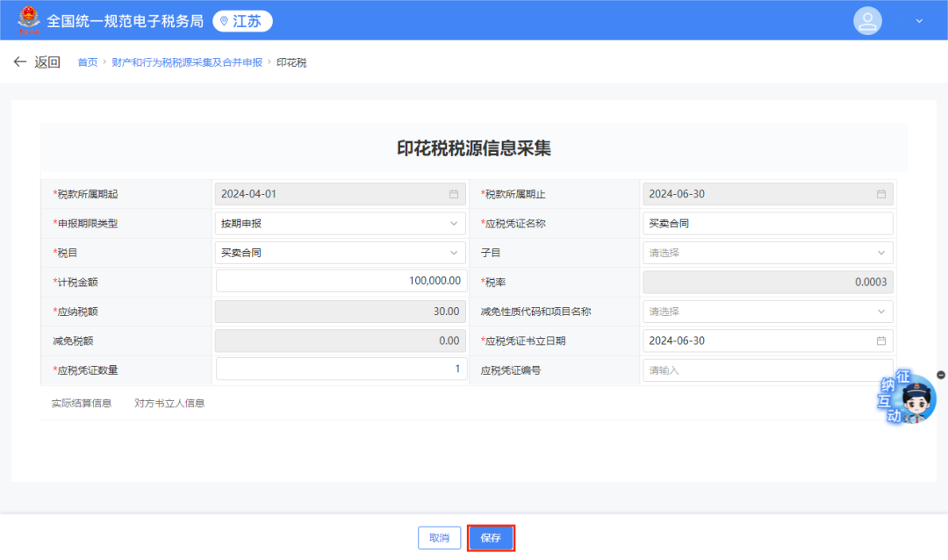Click the 保存 button
The width and height of the screenshot is (948, 560).
click(x=491, y=537)
